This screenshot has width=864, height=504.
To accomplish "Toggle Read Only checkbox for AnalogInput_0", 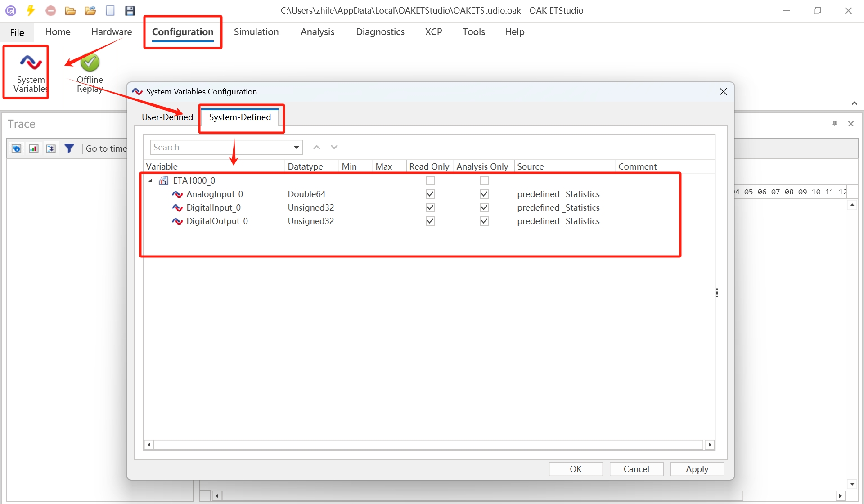I will coord(430,194).
